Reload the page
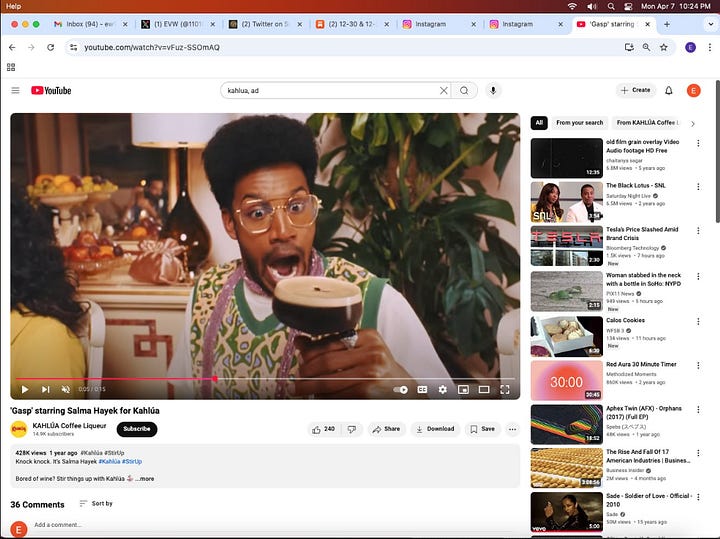720x539 pixels. click(x=51, y=47)
